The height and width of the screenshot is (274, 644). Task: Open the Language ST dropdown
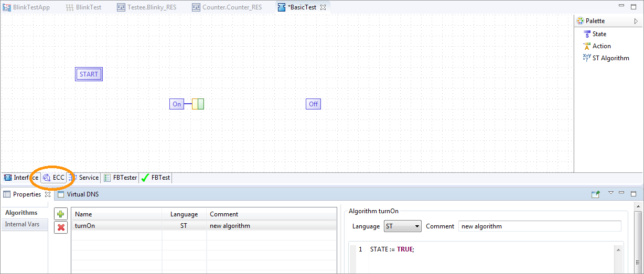(x=402, y=226)
